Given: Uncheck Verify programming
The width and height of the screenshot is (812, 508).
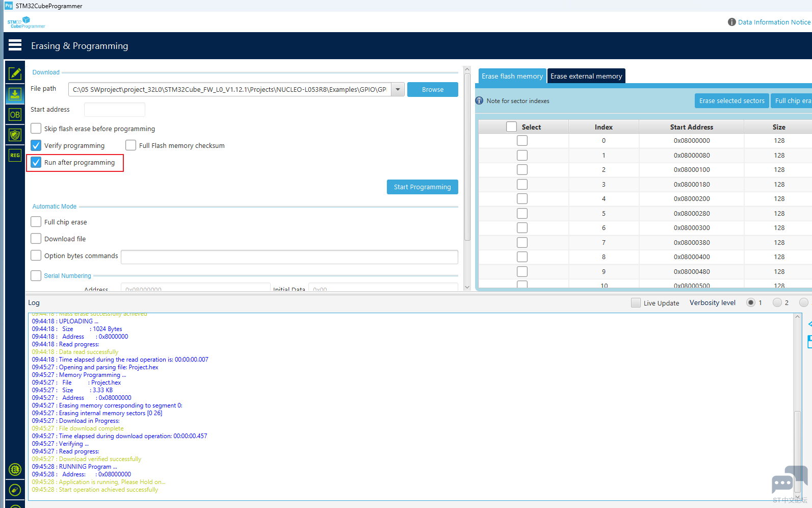Looking at the screenshot, I should 36,145.
